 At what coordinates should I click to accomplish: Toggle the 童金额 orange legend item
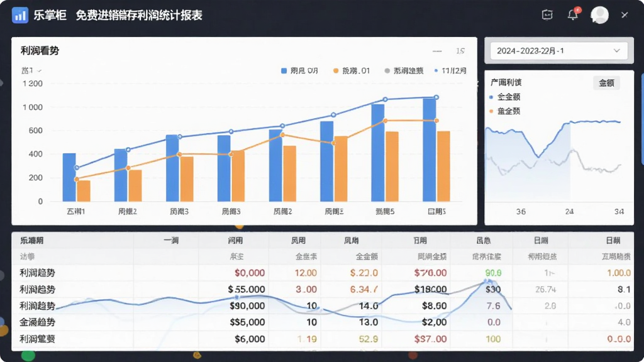(x=505, y=111)
